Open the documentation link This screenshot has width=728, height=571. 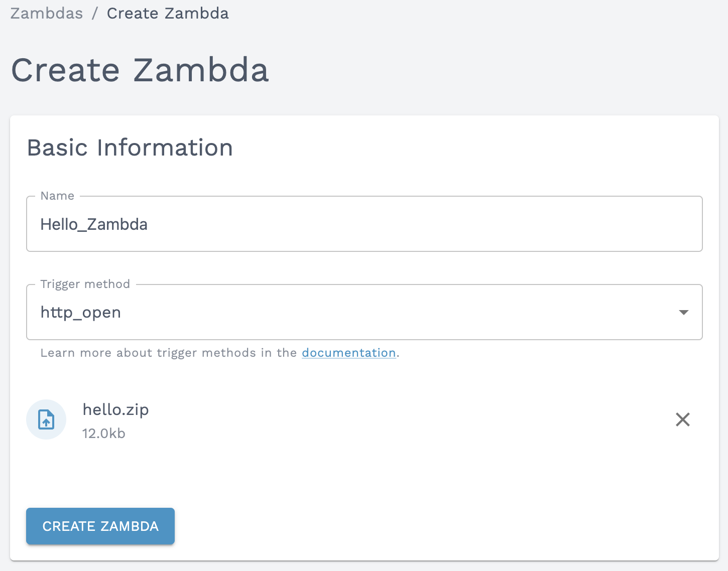[x=348, y=353]
